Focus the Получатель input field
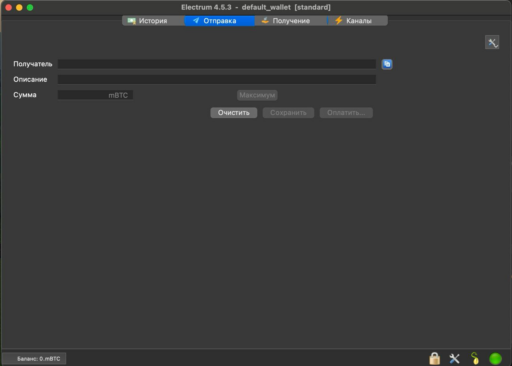 tap(217, 64)
